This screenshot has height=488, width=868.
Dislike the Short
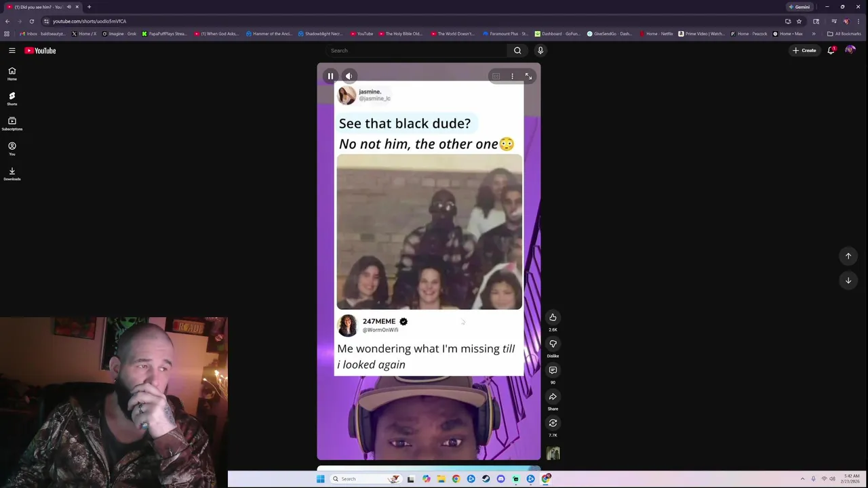[x=553, y=344]
